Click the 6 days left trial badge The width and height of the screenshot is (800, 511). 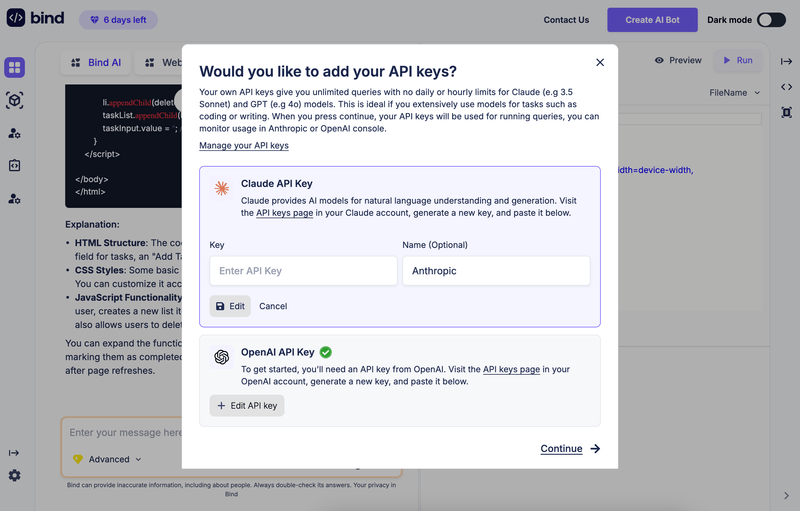pyautogui.click(x=118, y=20)
